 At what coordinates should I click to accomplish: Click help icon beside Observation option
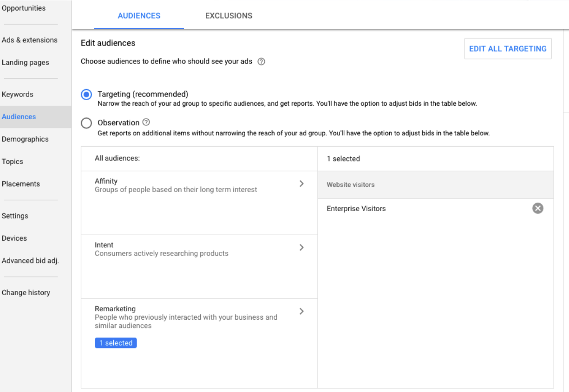click(x=146, y=122)
